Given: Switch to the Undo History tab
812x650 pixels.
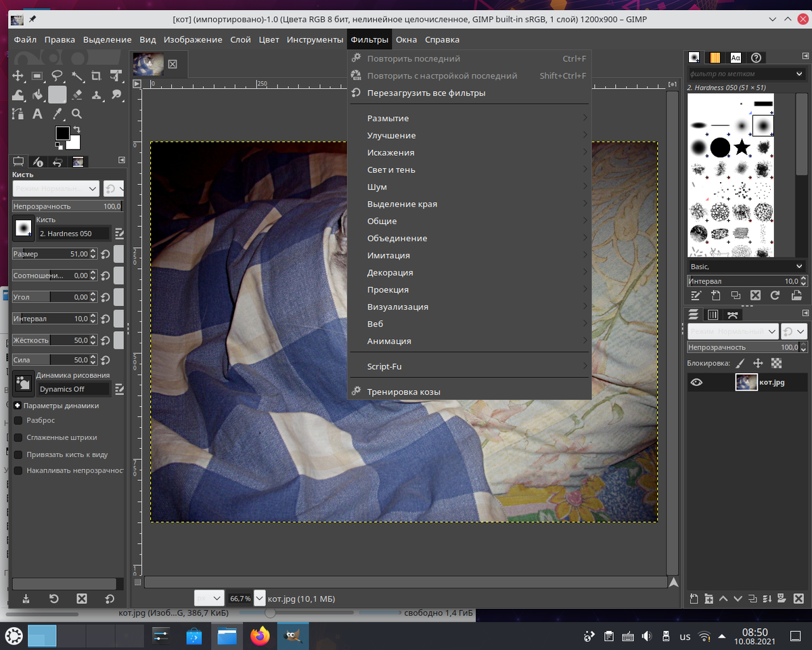Looking at the screenshot, I should click(x=58, y=162).
